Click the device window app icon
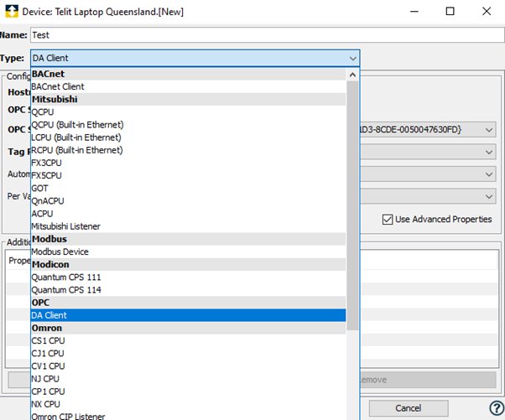 point(12,12)
